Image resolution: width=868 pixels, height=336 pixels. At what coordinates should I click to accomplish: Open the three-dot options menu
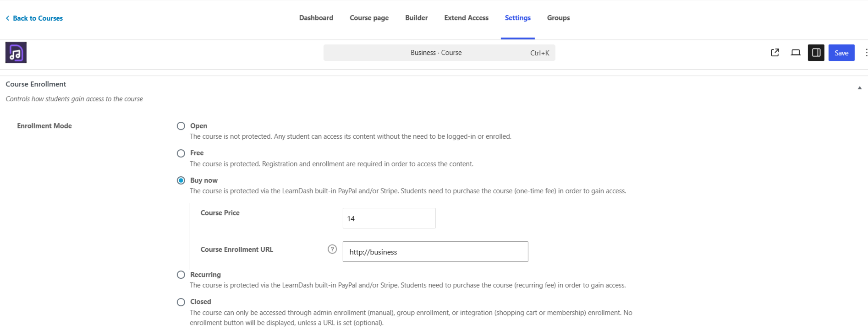(x=866, y=53)
